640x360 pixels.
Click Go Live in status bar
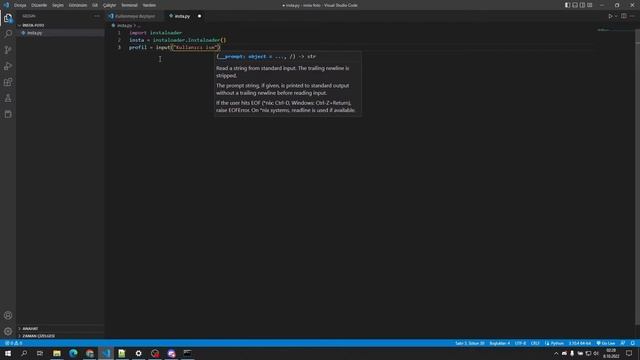606,343
